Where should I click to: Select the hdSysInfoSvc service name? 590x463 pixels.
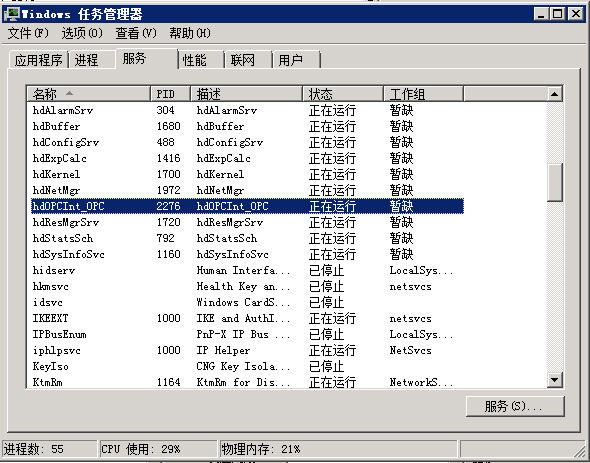68,254
